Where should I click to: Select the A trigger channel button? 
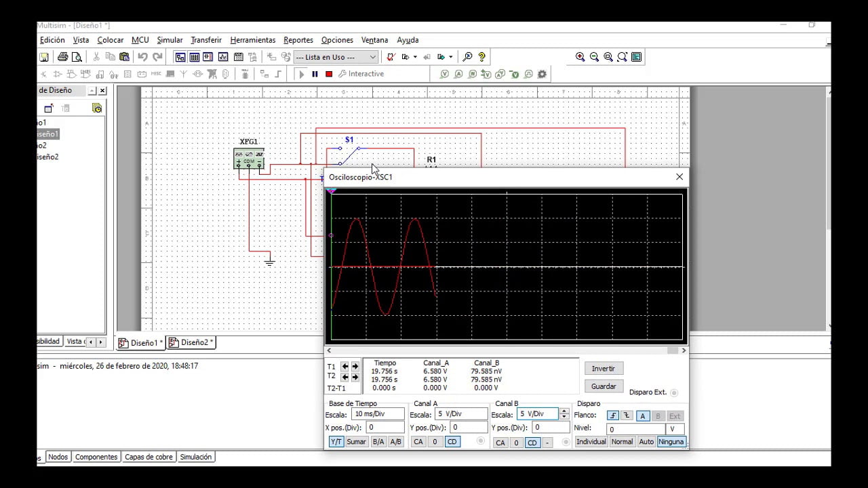click(x=642, y=415)
